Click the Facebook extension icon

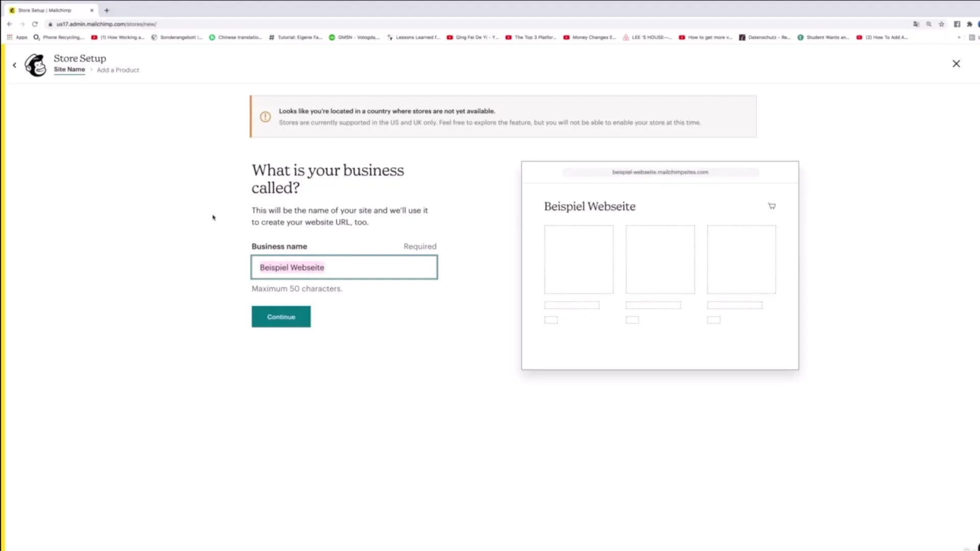point(957,24)
